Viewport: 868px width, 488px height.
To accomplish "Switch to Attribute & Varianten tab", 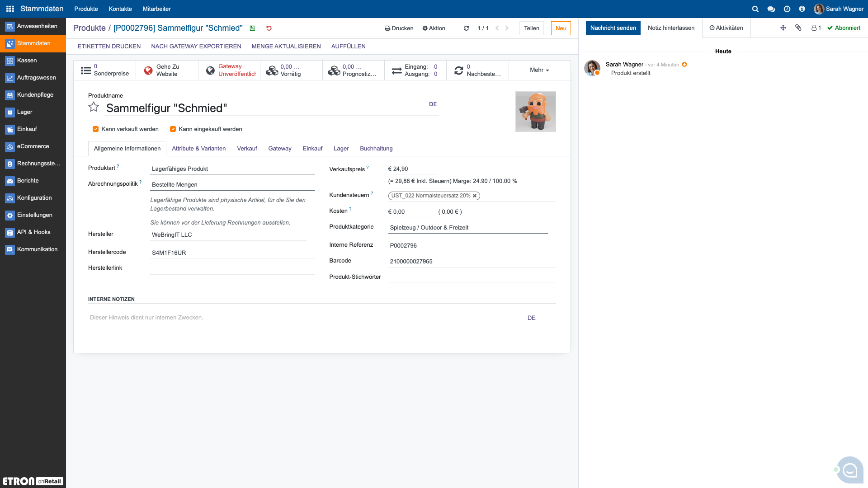I will (198, 148).
